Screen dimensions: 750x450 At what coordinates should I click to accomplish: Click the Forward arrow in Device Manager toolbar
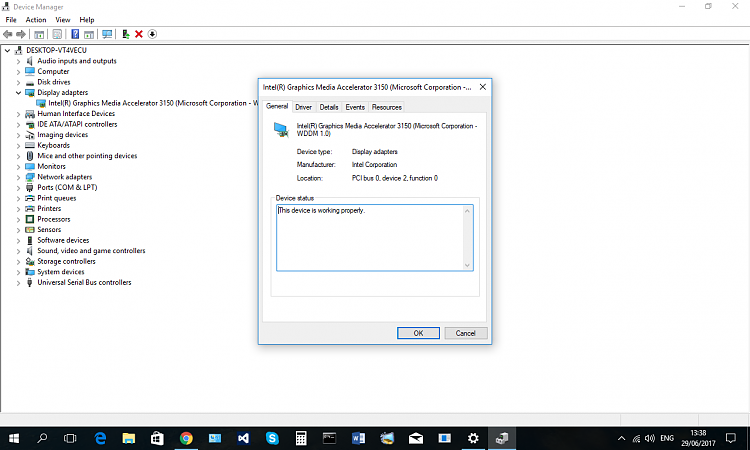click(21, 34)
